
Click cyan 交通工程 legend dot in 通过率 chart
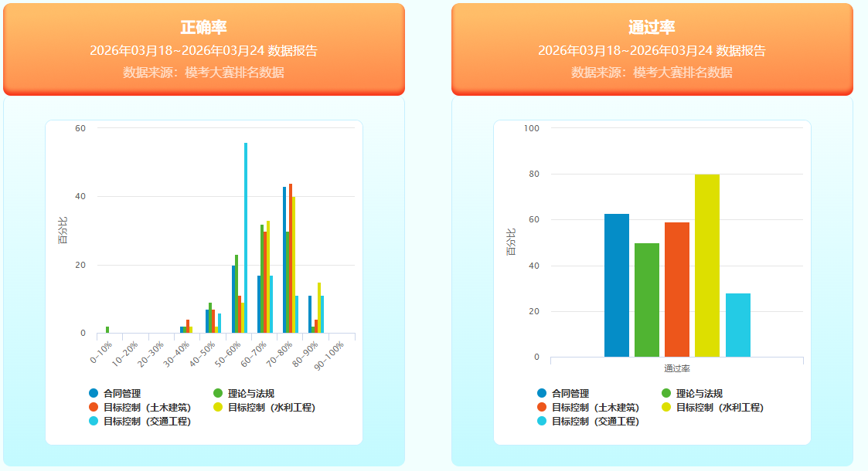[x=543, y=421]
